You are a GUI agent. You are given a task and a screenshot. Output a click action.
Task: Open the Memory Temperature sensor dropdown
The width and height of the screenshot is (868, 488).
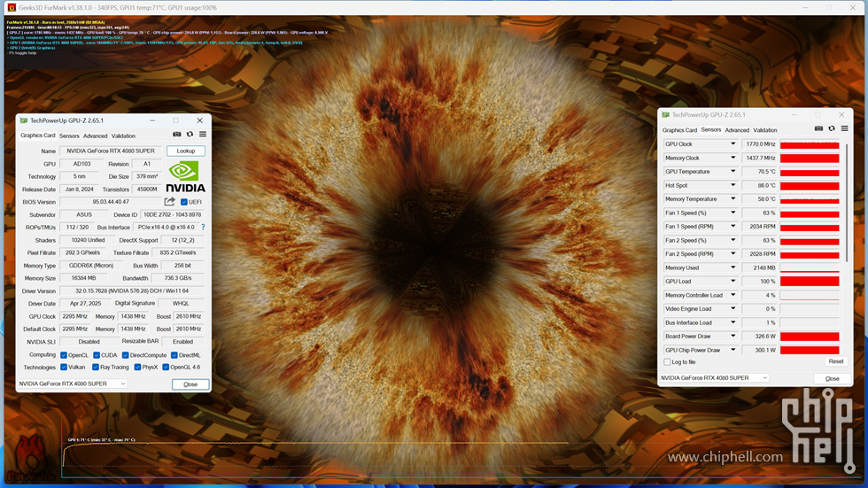733,198
